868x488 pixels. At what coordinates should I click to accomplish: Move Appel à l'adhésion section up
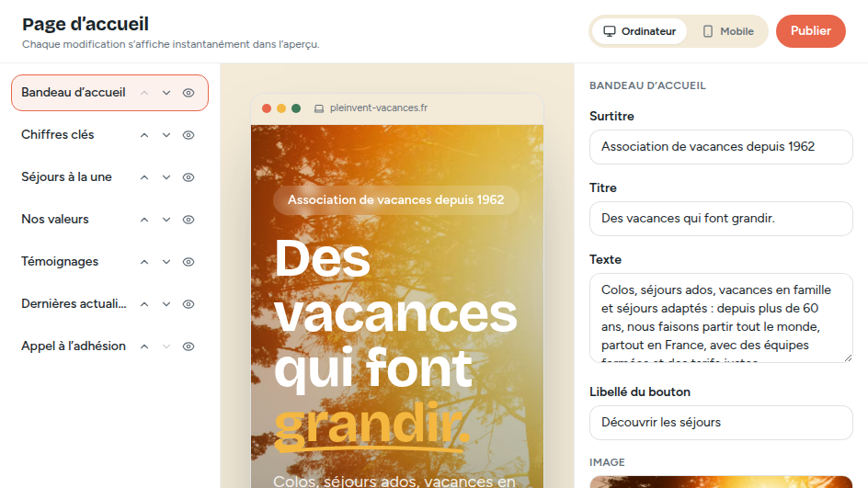[144, 346]
